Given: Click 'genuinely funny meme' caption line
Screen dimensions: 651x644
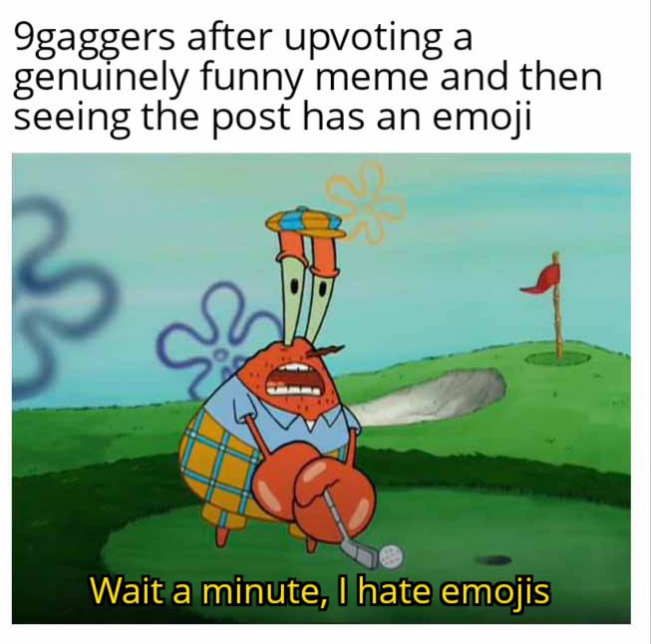Looking at the screenshot, I should click(220, 78).
